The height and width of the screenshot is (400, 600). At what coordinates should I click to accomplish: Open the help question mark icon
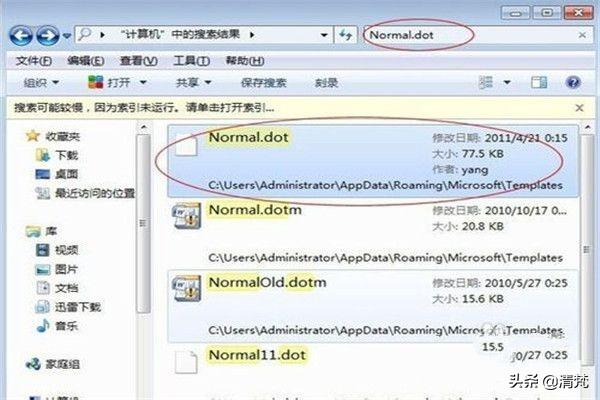coord(572,82)
